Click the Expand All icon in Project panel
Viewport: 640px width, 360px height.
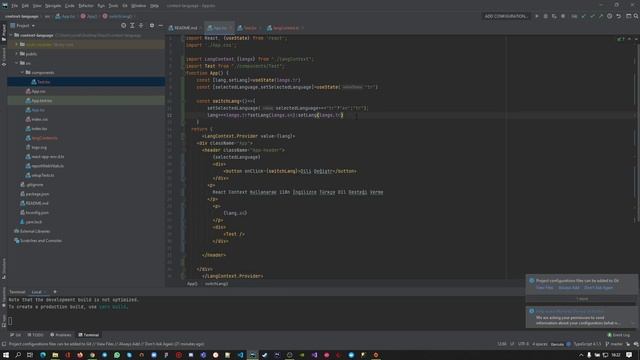132,25
